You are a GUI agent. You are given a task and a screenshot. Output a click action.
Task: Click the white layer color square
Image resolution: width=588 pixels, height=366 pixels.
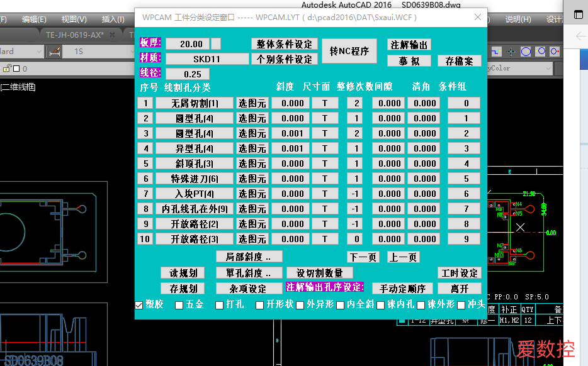click(16, 69)
